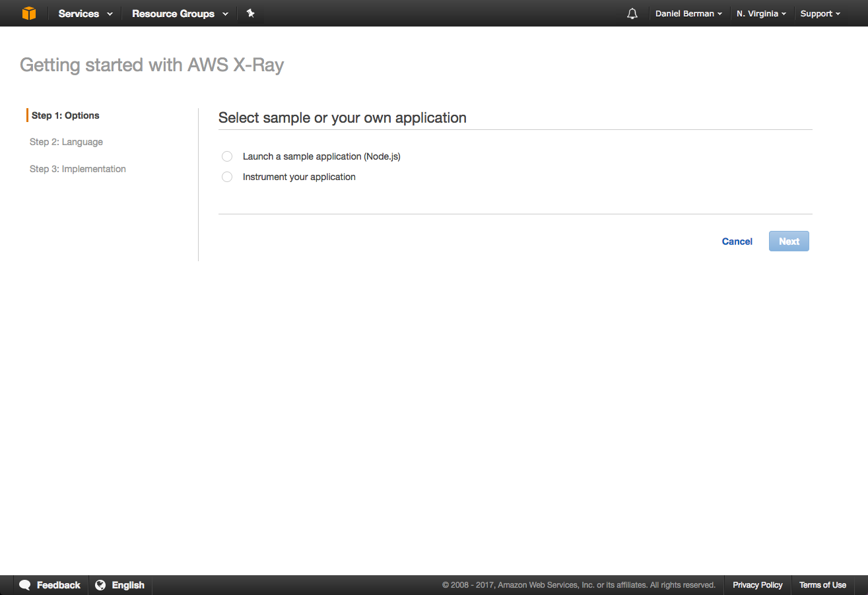868x595 pixels.
Task: Click the Amazon Web Services copyright text
Action: (579, 585)
